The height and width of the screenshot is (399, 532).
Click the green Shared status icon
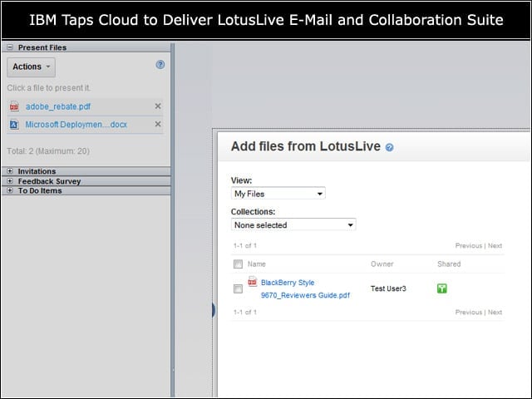(x=441, y=288)
